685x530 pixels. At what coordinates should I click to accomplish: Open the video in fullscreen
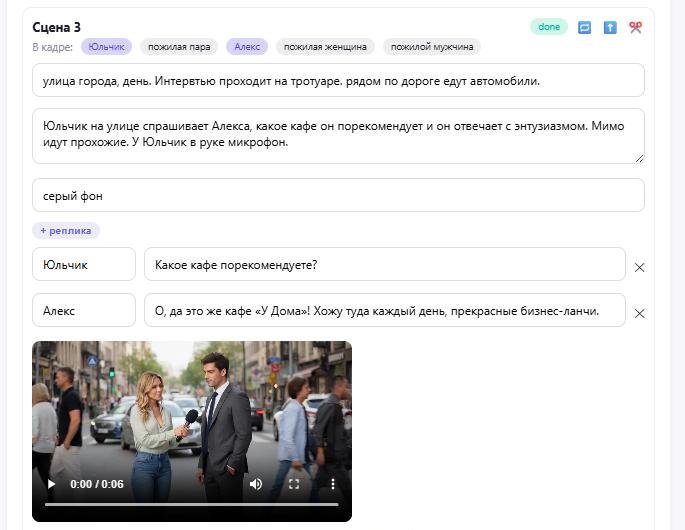point(294,484)
